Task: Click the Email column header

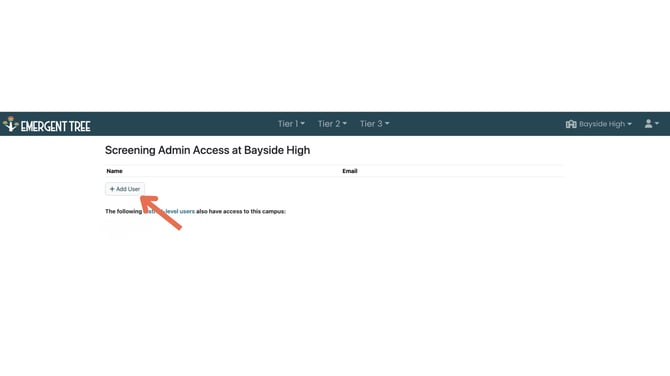Action: click(x=350, y=171)
